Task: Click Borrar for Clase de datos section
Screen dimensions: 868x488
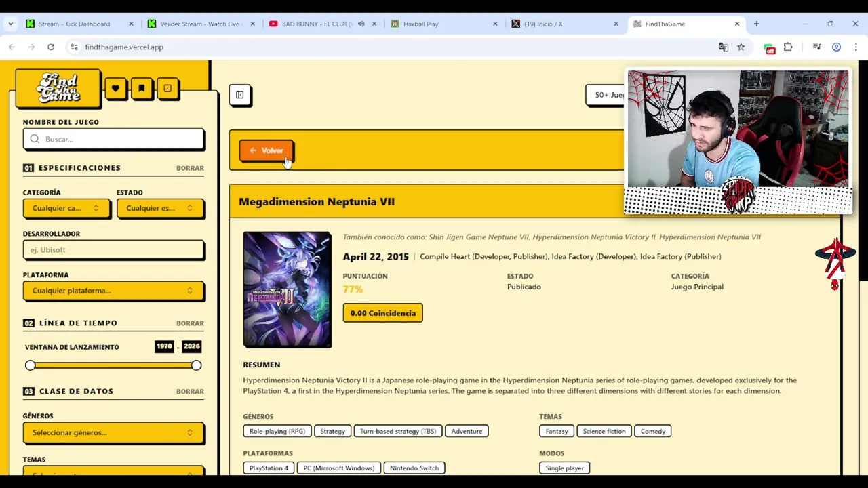Action: (190, 391)
